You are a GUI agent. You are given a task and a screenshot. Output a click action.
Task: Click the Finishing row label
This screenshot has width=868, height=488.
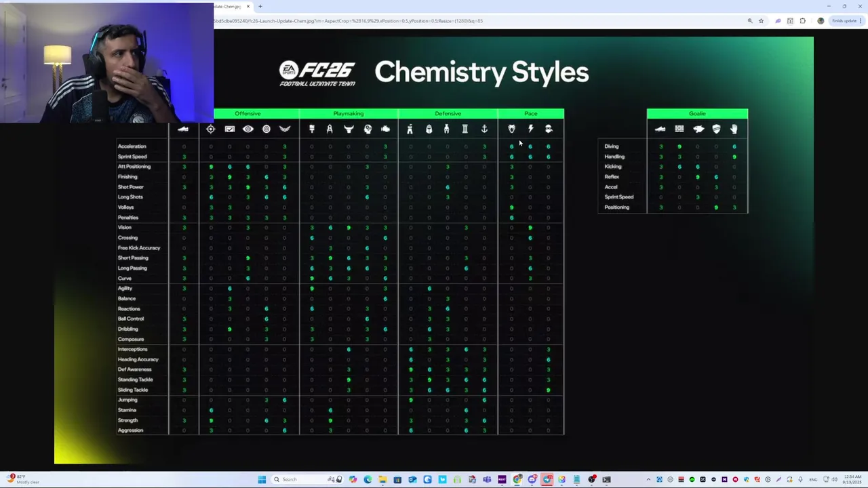pos(127,177)
